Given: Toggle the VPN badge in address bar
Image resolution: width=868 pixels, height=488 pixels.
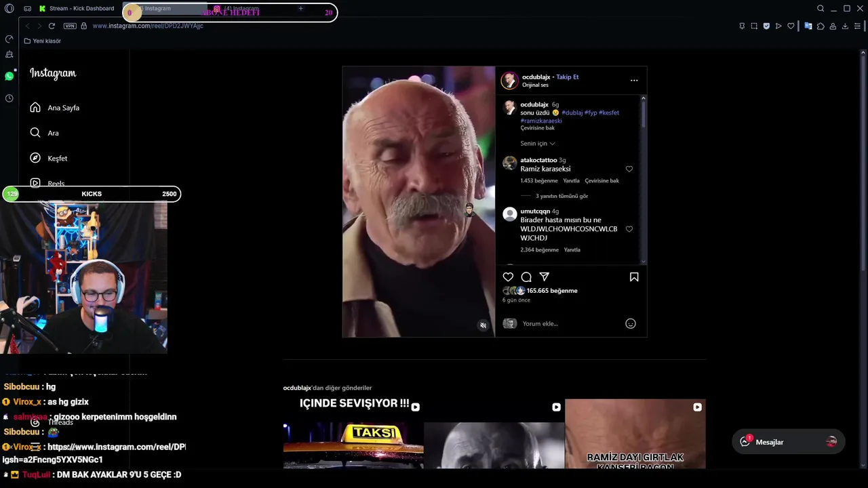Looking at the screenshot, I should 70,26.
